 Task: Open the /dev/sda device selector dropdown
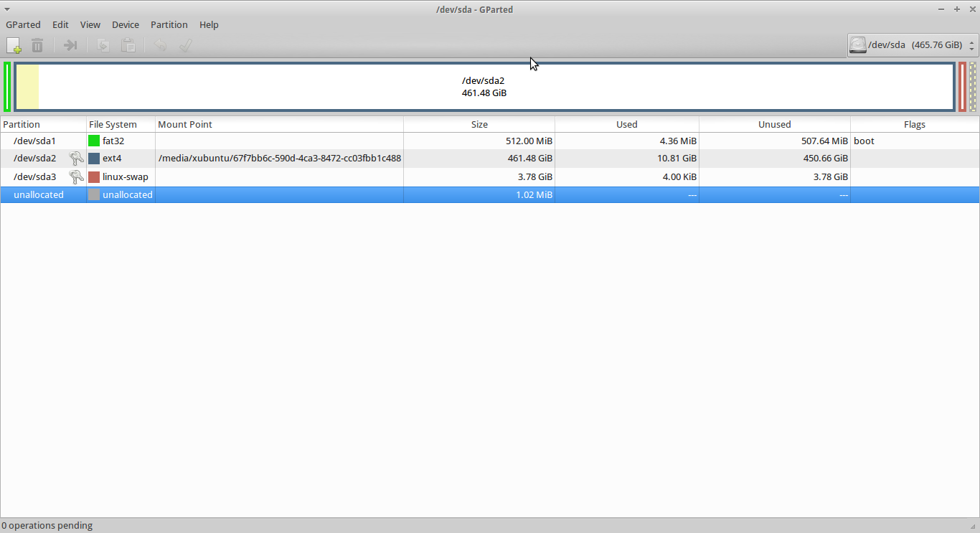point(913,45)
